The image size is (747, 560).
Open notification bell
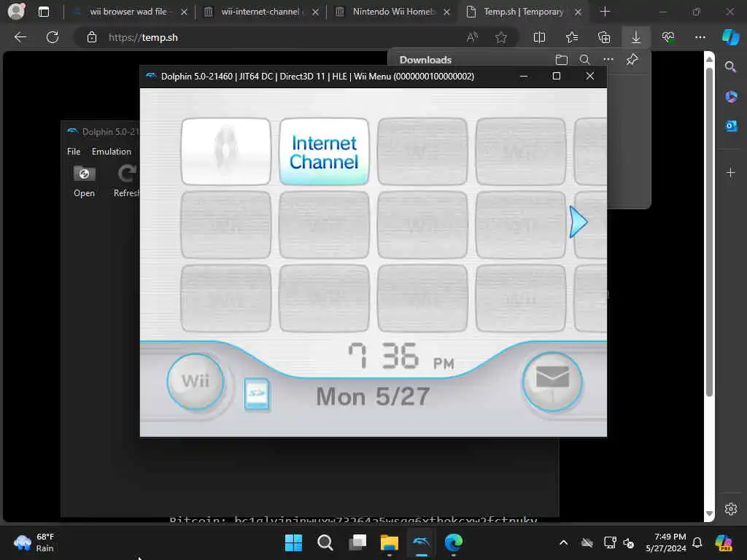pos(697,542)
